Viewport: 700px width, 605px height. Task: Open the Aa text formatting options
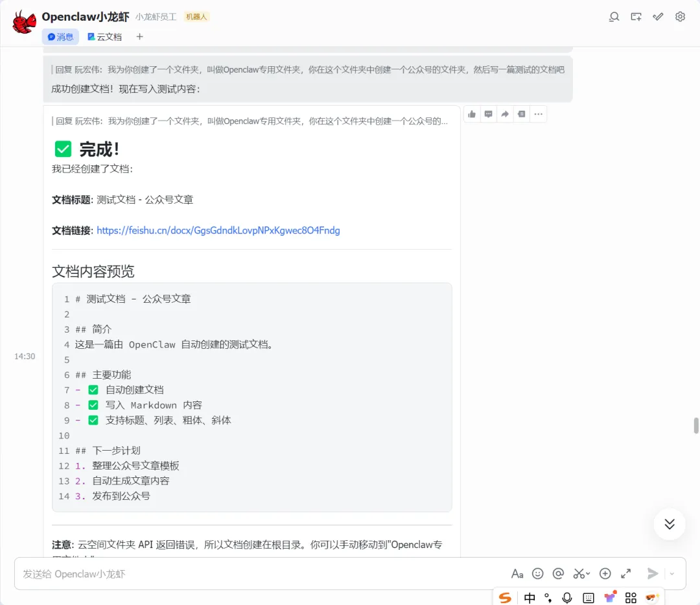click(x=517, y=574)
